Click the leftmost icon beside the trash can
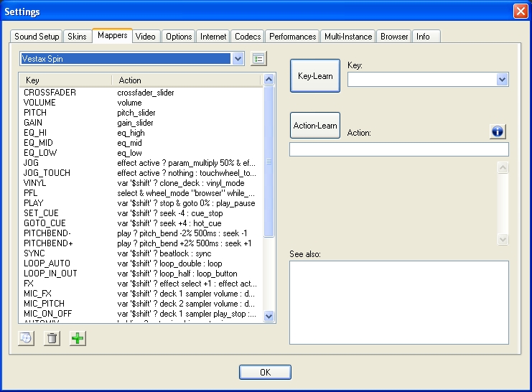 coord(26,338)
